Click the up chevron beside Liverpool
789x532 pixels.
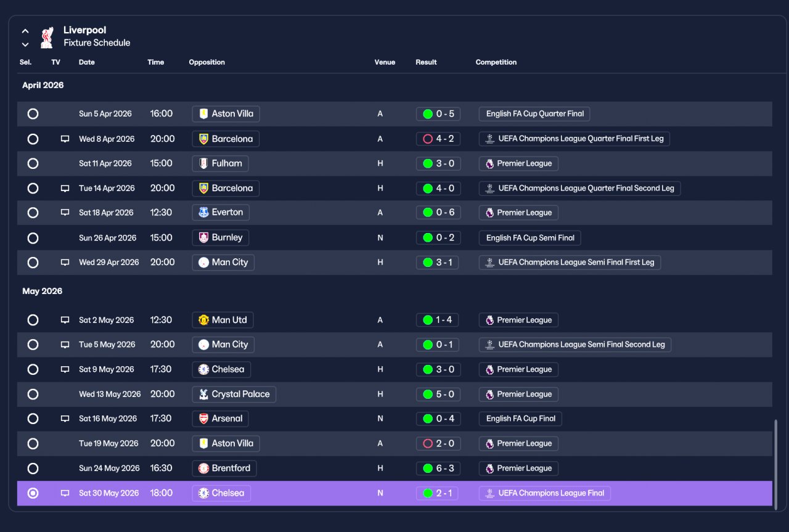25,30
